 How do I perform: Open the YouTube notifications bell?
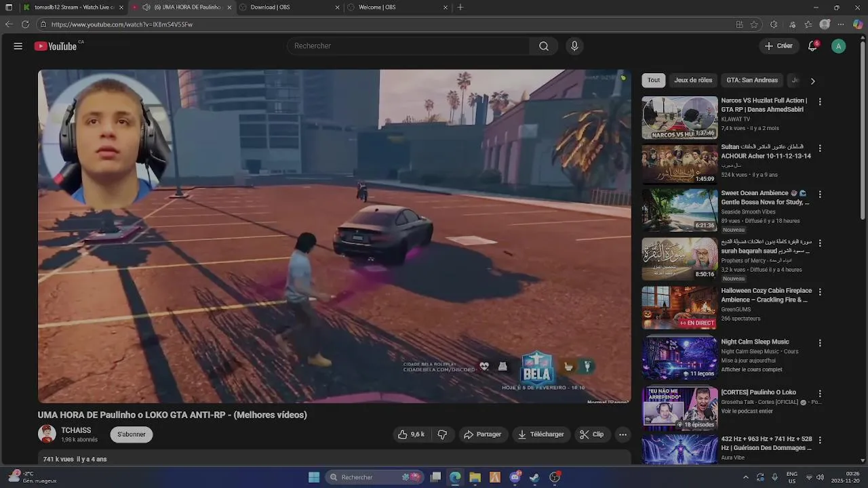[x=812, y=46]
